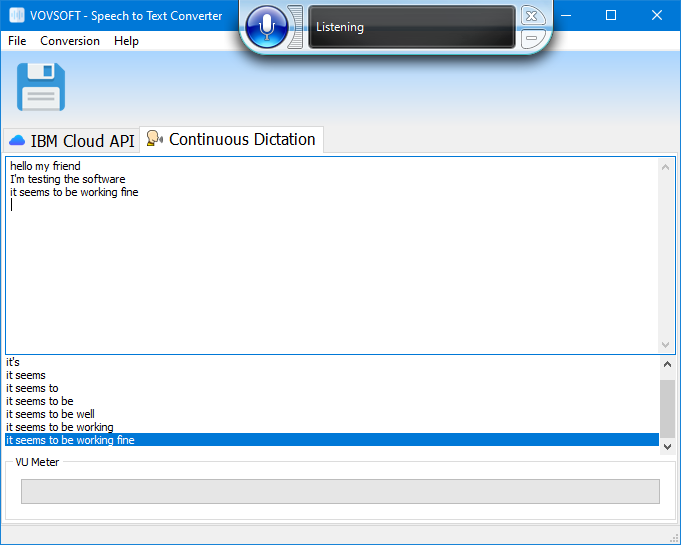Image resolution: width=681 pixels, height=545 pixels.
Task: Select highlighted row 'it seems to be working fine'
Action: (x=332, y=440)
